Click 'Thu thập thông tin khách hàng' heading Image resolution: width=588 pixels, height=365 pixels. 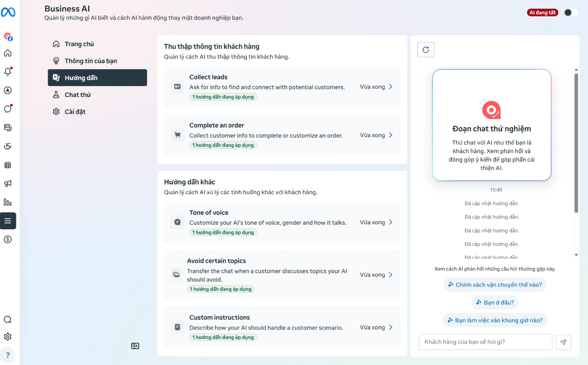(212, 46)
